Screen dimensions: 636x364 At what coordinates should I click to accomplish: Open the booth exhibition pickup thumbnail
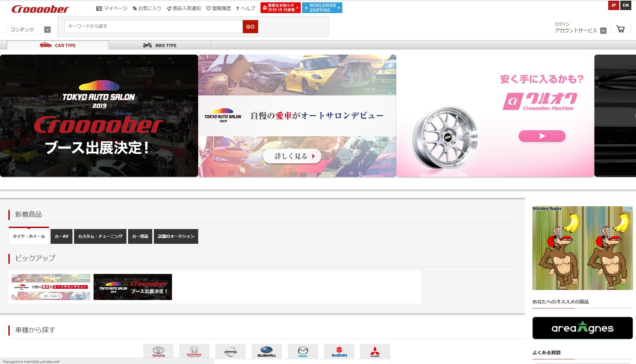click(x=133, y=287)
